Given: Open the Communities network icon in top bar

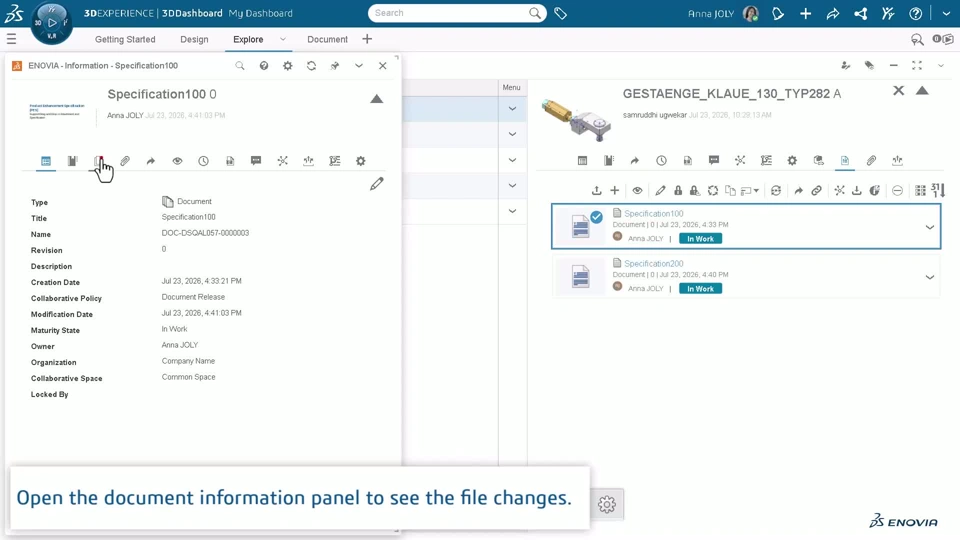Looking at the screenshot, I should click(x=860, y=13).
